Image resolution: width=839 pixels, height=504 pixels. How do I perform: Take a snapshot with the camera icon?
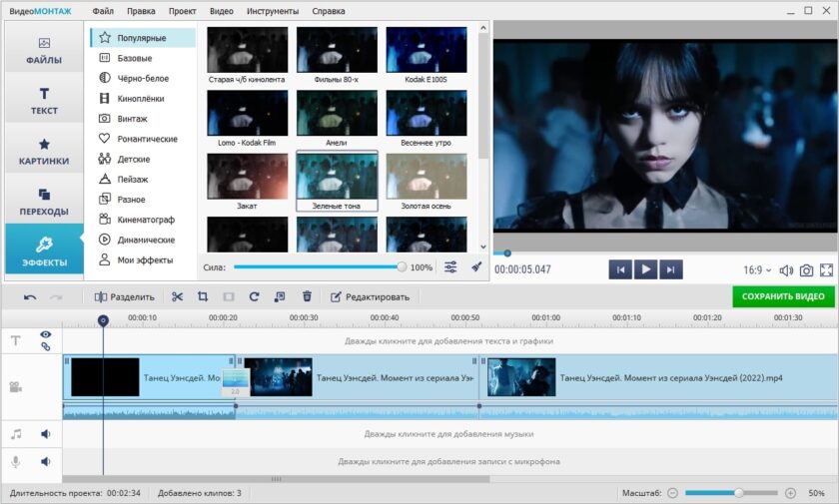point(806,269)
